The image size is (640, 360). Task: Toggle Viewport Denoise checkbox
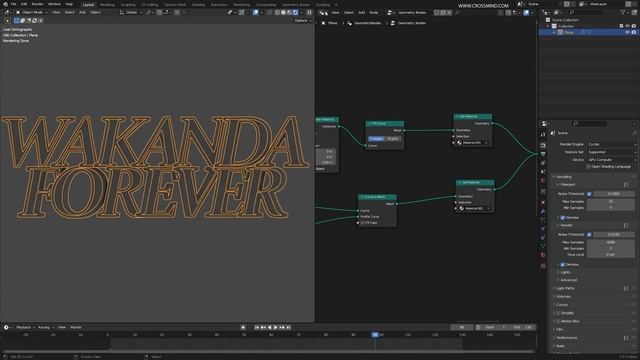point(562,218)
